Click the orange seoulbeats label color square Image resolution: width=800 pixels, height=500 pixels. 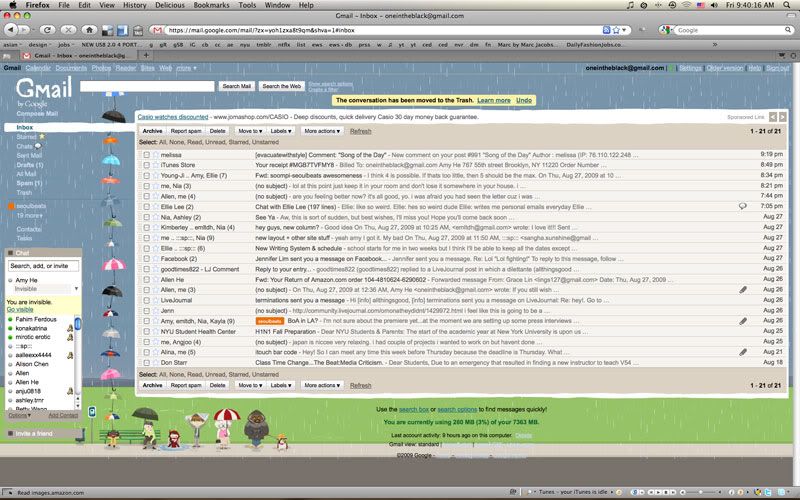[x=11, y=206]
